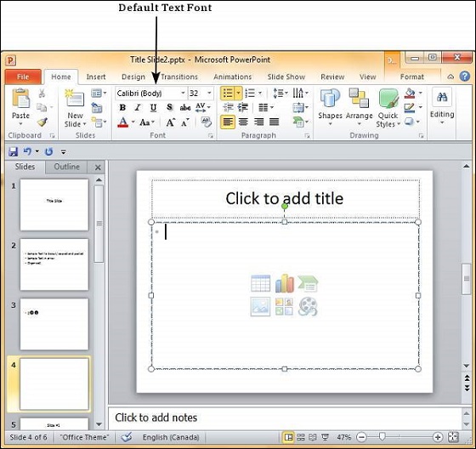This screenshot has height=449, width=476.
Task: Insert clip art placeholder icon
Action: [285, 306]
